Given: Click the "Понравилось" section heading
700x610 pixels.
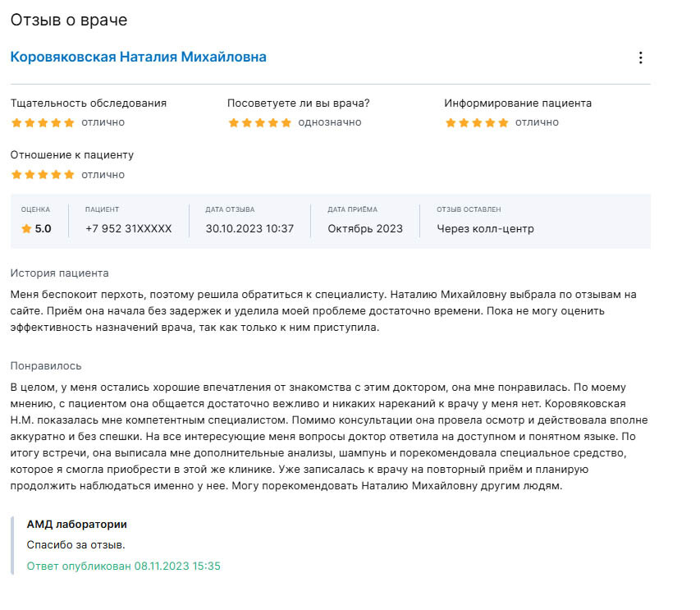Looking at the screenshot, I should [x=46, y=366].
